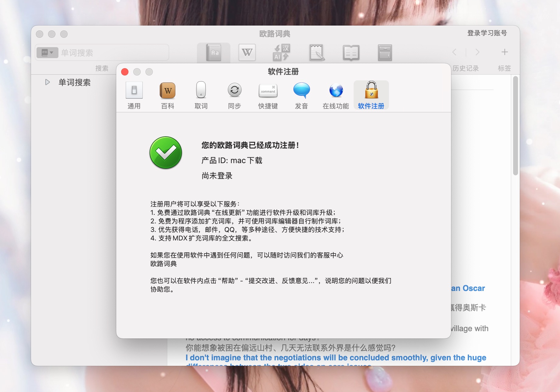Screen dimensions: 560x392
Task: Click the notepad with pen toolbar icon
Action: (x=317, y=53)
